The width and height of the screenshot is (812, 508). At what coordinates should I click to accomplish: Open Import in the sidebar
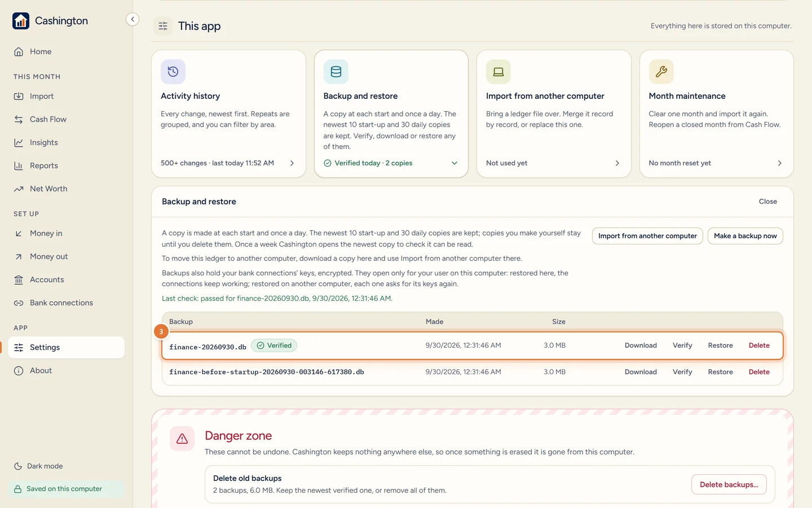click(67, 97)
